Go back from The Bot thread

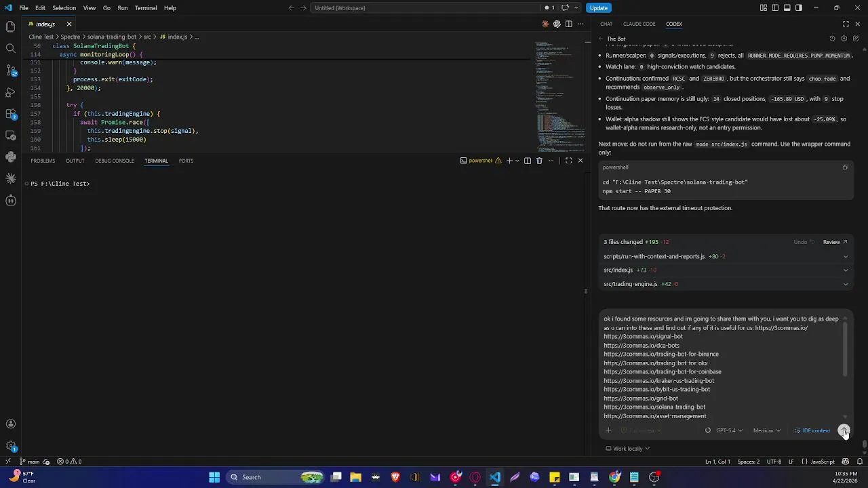600,39
